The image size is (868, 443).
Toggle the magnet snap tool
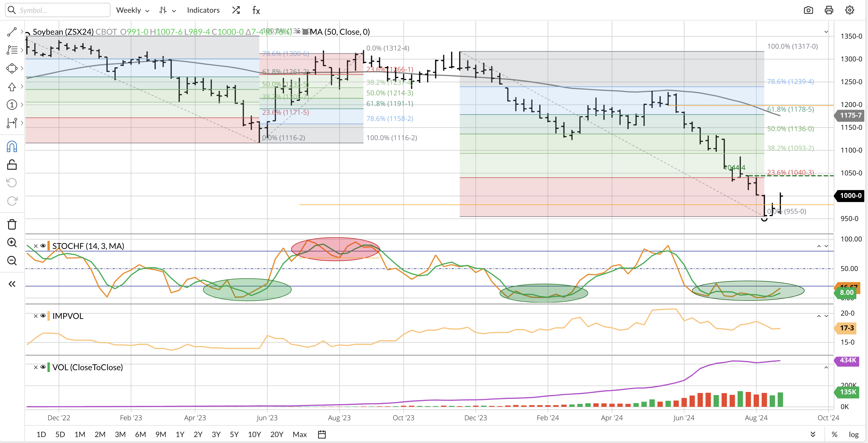(x=12, y=147)
